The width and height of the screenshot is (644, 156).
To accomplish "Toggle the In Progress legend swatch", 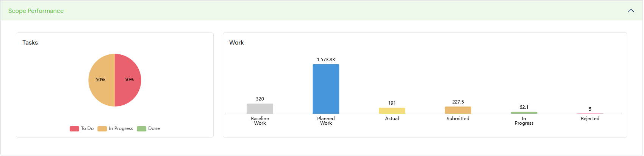I will (102, 129).
